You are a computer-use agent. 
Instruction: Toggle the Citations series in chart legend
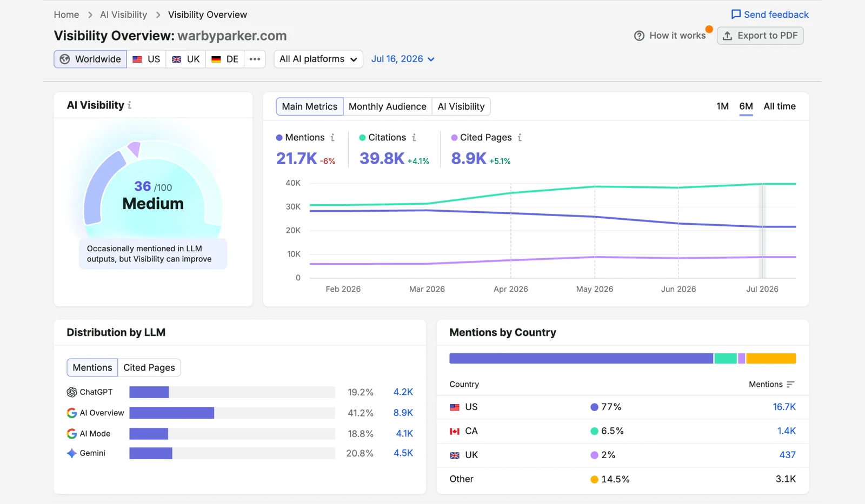coord(382,138)
